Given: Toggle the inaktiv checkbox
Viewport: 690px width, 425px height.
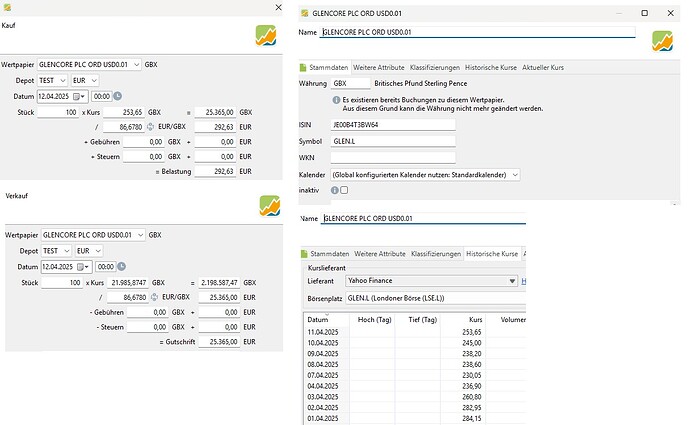Looking at the screenshot, I should tap(344, 190).
